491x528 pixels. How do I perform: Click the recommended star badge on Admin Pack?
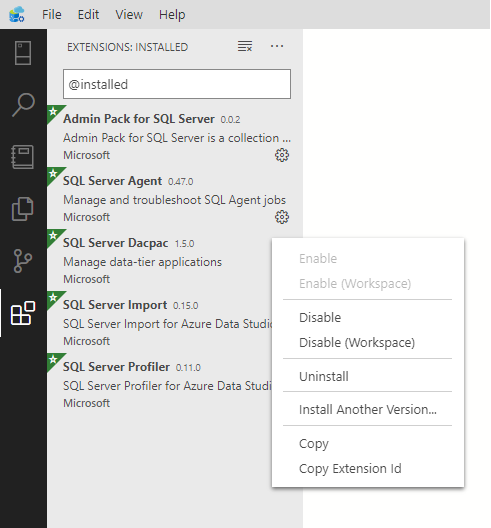[54, 112]
